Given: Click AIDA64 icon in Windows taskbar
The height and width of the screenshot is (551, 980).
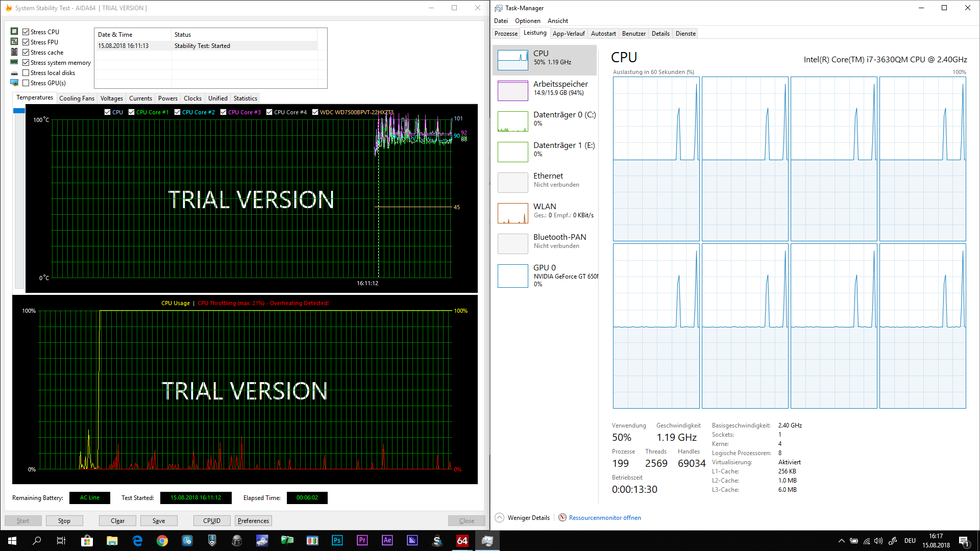Looking at the screenshot, I should [x=462, y=541].
